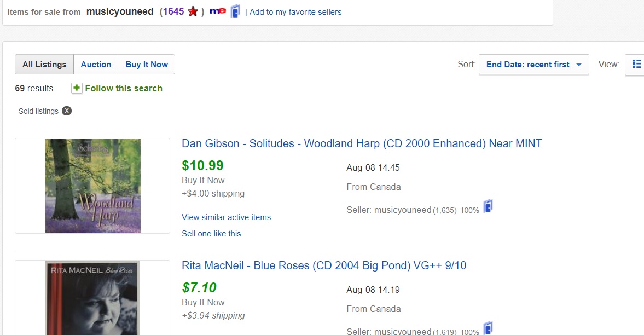Screen dimensions: 644x335
Task: Click store icon beside Blue Roses seller
Action: click(488, 328)
